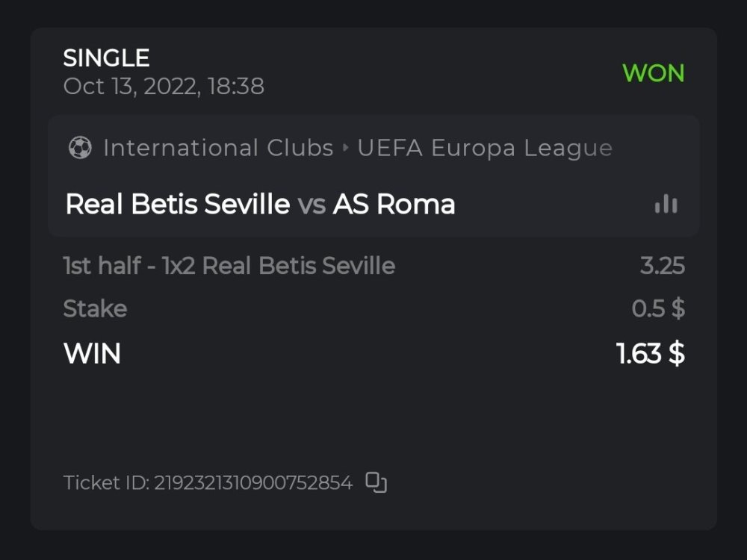This screenshot has height=560, width=747.
Task: Select the AS Roma team name
Action: click(x=394, y=204)
